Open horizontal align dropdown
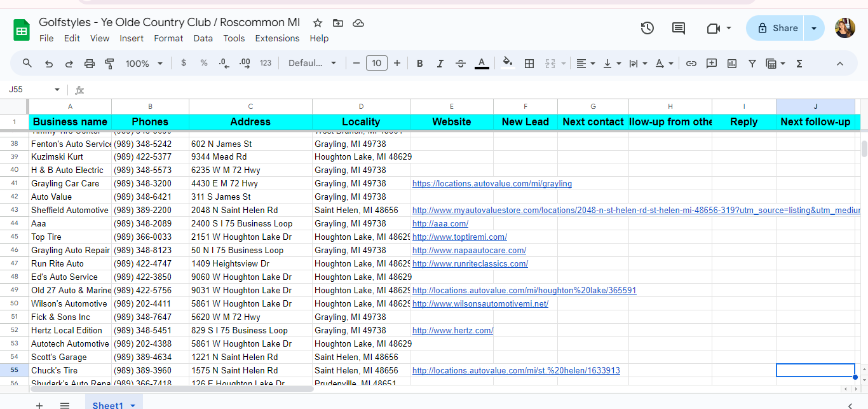This screenshot has width=868, height=409. (x=585, y=63)
